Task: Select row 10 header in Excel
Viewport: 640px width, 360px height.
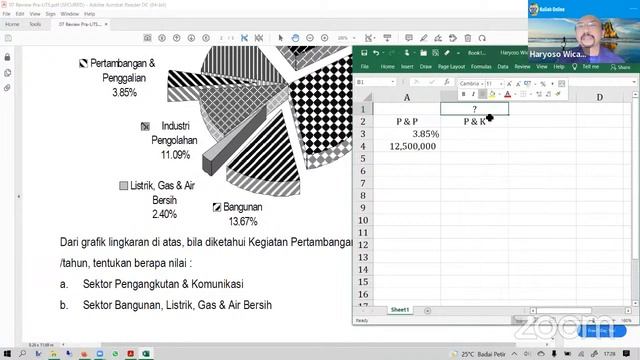Action: [x=363, y=220]
